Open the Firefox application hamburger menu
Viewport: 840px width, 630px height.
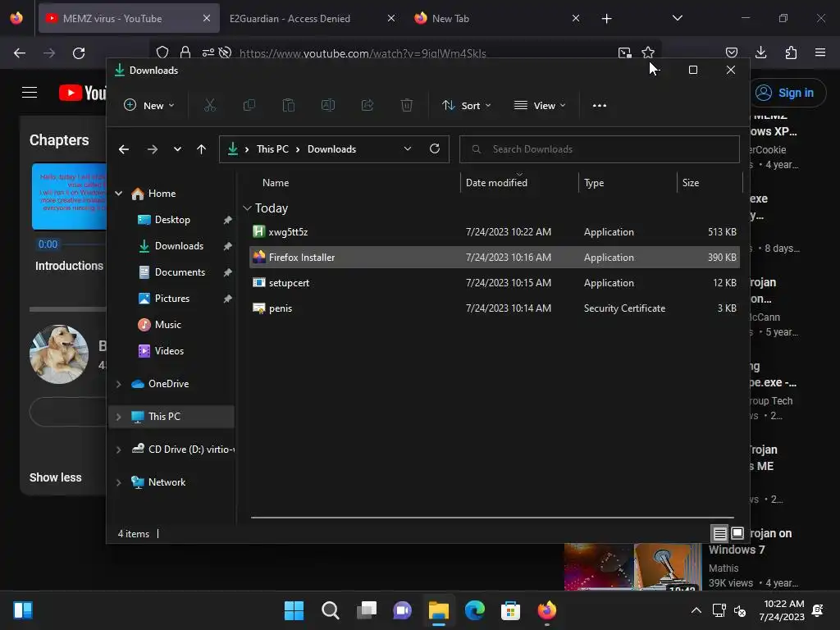(820, 52)
